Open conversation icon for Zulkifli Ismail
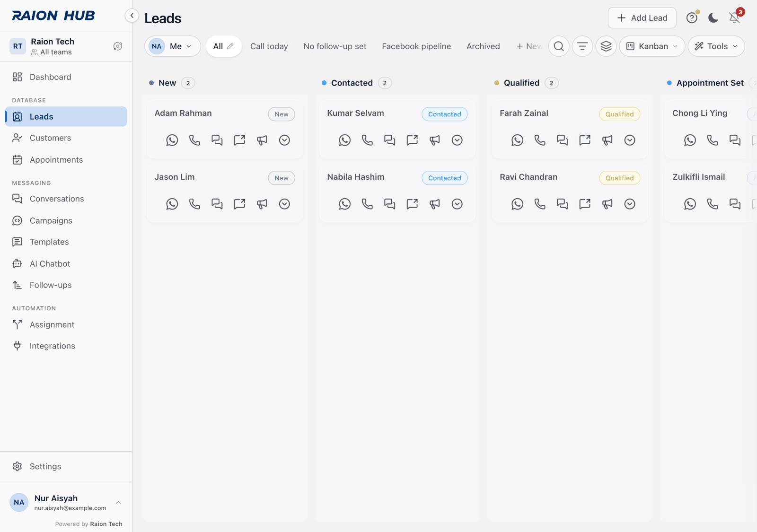Image resolution: width=757 pixels, height=532 pixels. point(735,204)
